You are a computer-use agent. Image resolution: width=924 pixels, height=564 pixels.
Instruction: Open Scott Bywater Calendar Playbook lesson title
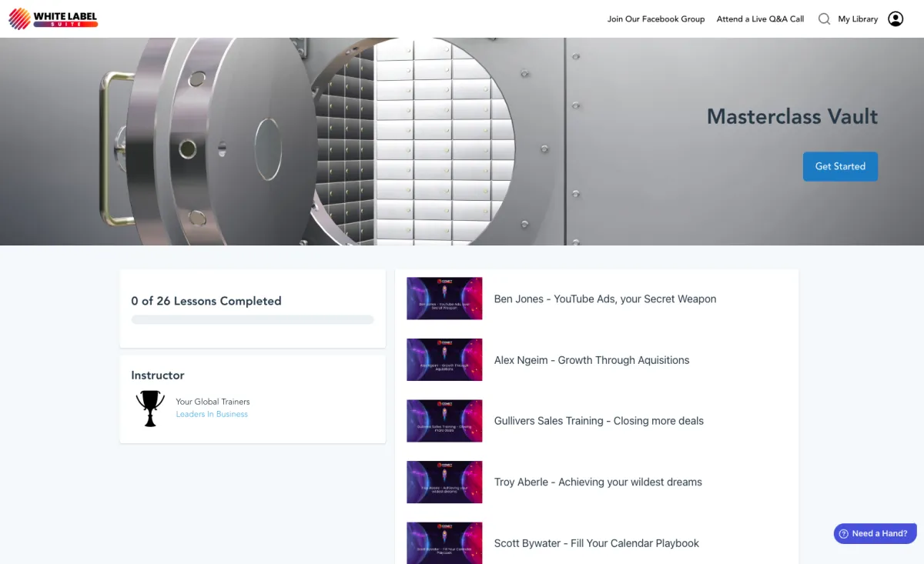[x=597, y=543]
